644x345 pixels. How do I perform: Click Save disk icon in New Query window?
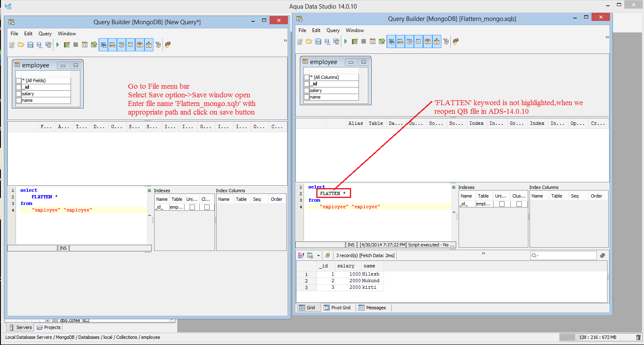(30, 45)
